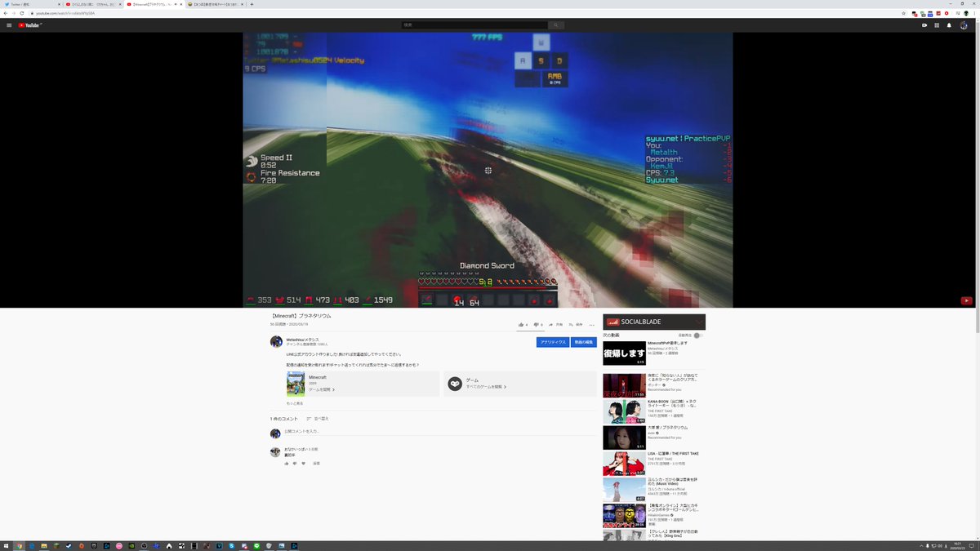Image resolution: width=980 pixels, height=551 pixels.
Task: Open the LiSA THE FIRST TAKE video
Action: pos(624,464)
